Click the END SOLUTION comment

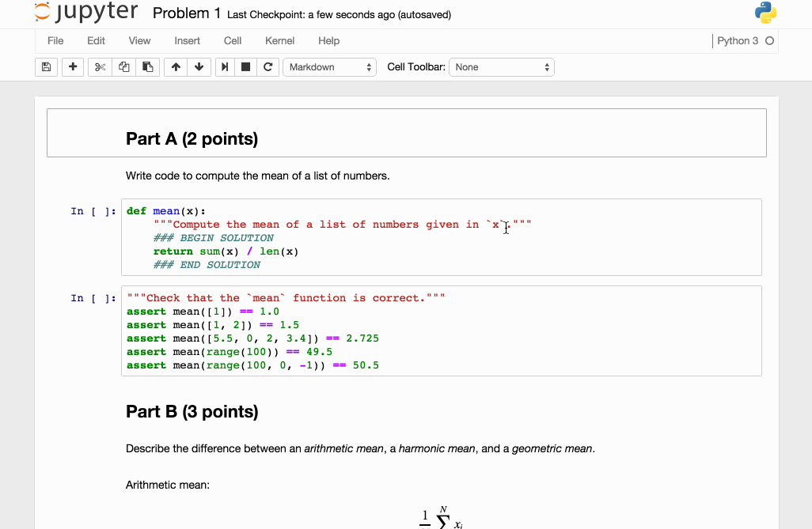tap(207, 265)
